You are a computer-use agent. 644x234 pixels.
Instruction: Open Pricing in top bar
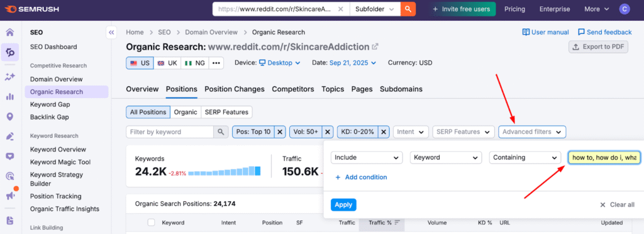click(514, 9)
